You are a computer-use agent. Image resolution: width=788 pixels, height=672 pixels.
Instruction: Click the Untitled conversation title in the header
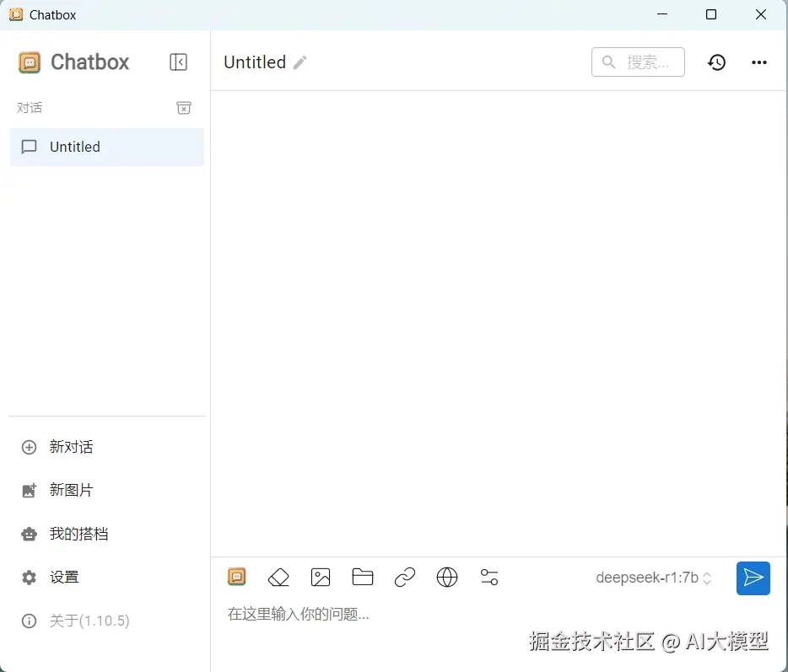coord(255,62)
